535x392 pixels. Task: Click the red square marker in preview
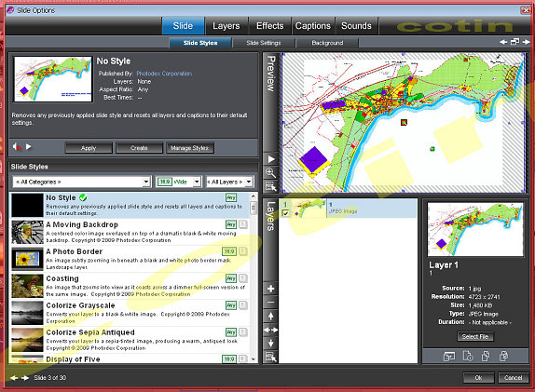coord(404,122)
